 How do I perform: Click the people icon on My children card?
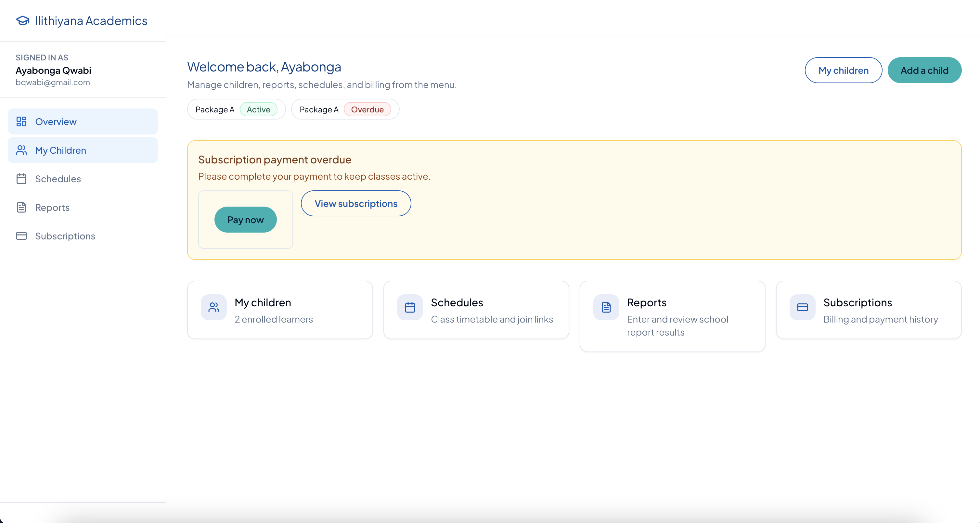214,307
